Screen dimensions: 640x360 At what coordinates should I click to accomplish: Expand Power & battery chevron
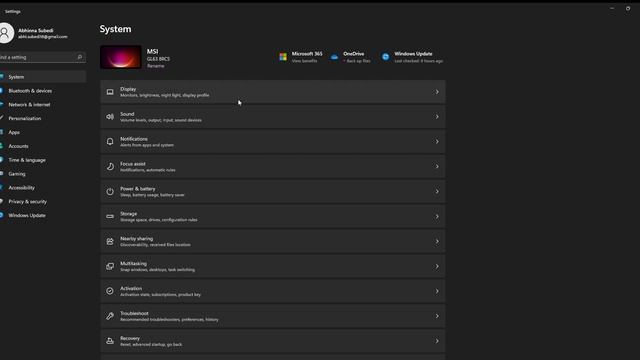click(x=437, y=191)
